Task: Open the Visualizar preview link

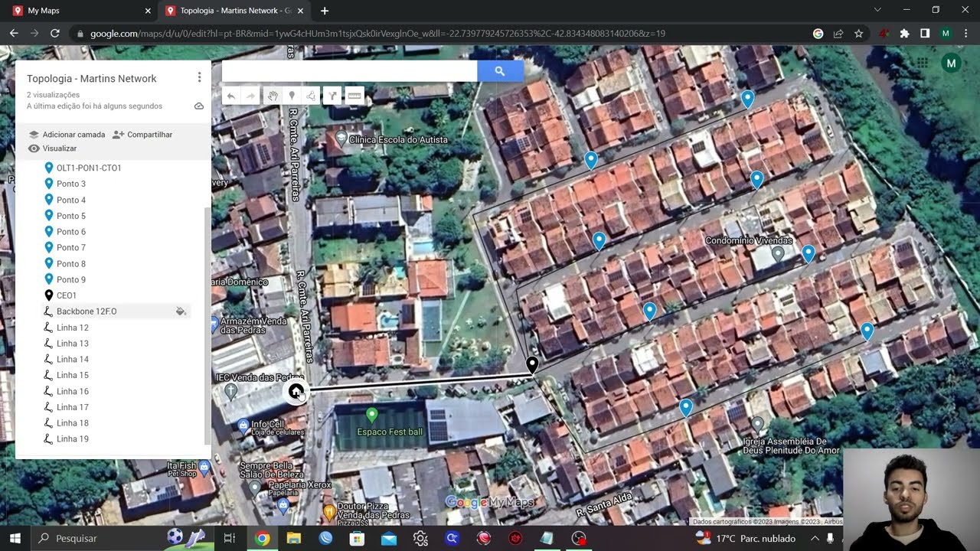Action: pos(52,148)
